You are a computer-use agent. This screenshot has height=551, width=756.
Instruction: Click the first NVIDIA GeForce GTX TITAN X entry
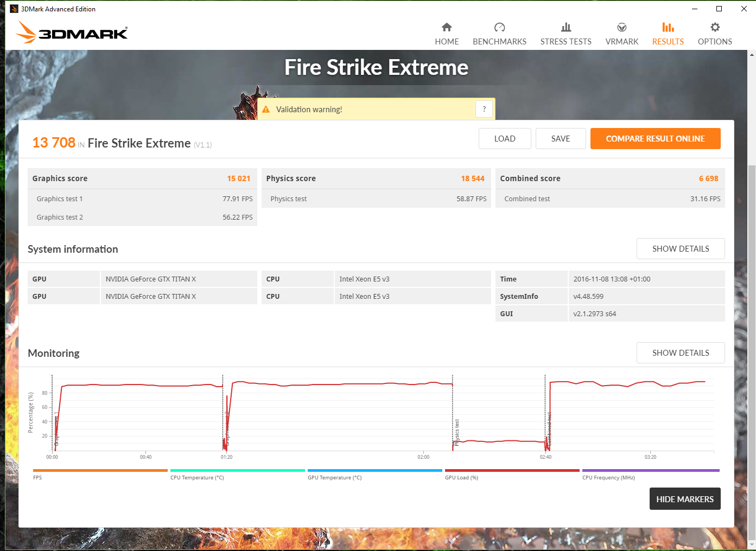tap(151, 279)
